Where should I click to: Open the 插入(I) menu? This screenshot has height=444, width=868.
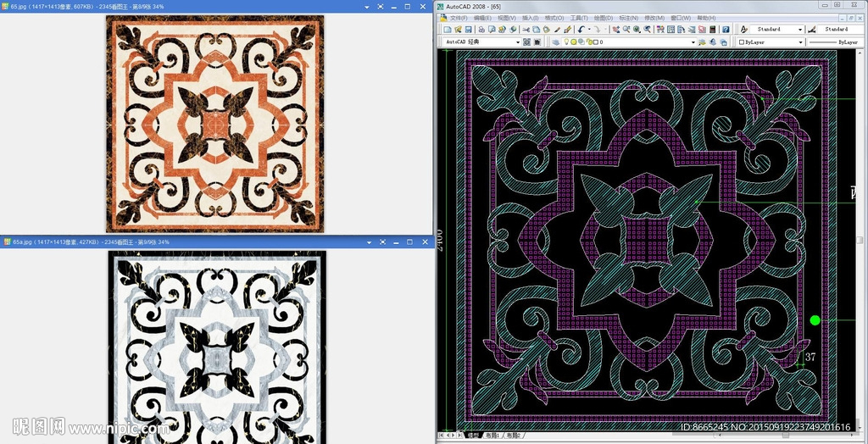tap(531, 18)
